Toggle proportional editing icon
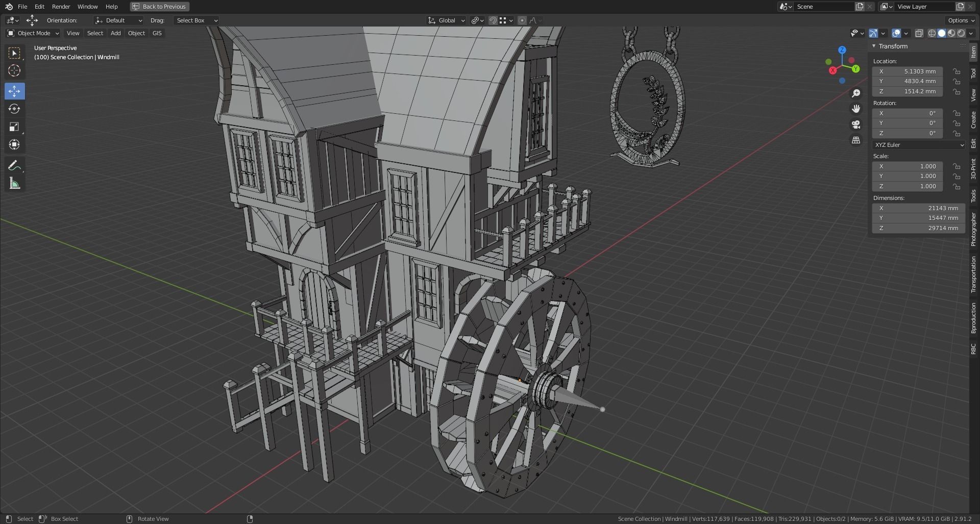This screenshot has width=980, height=524. pyautogui.click(x=522, y=20)
